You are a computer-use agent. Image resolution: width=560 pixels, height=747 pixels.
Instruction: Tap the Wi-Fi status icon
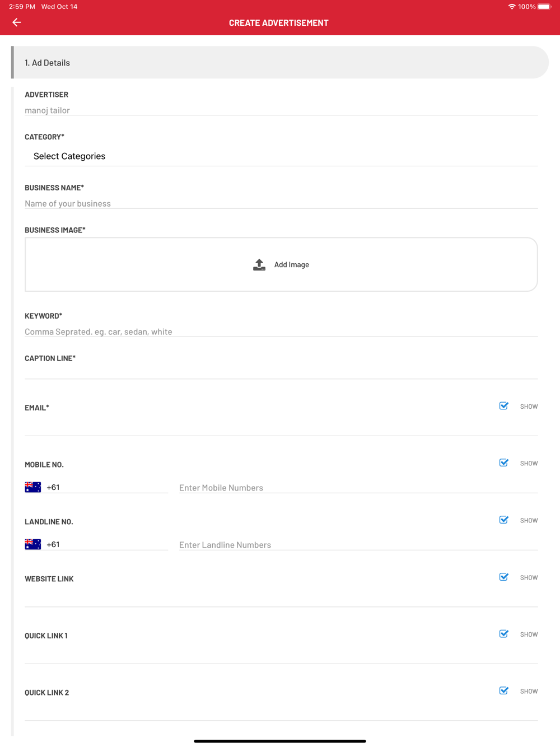512,7
